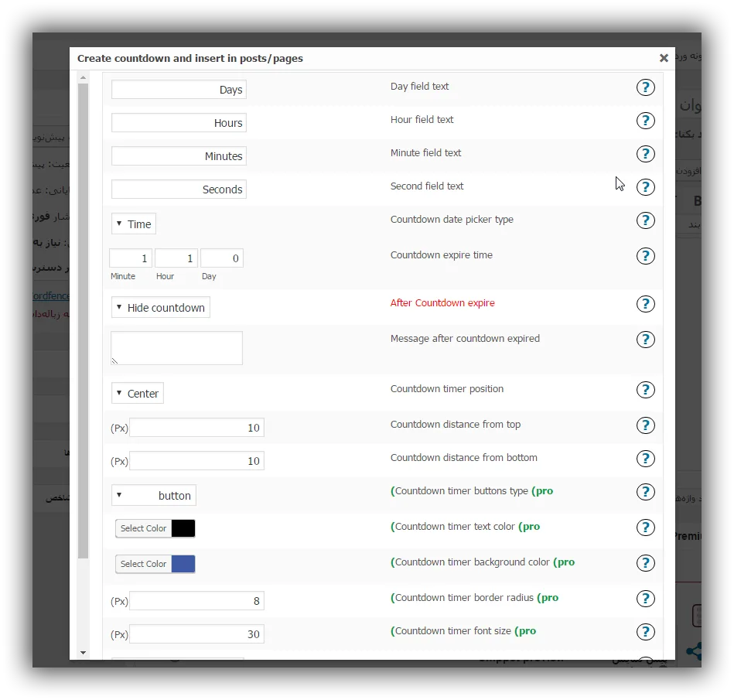This screenshot has height=700, width=734.
Task: Click the black text color swatch
Action: (183, 528)
